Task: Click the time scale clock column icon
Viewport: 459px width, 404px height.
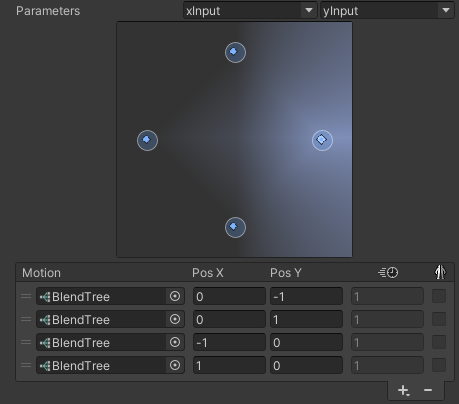Action: point(388,273)
